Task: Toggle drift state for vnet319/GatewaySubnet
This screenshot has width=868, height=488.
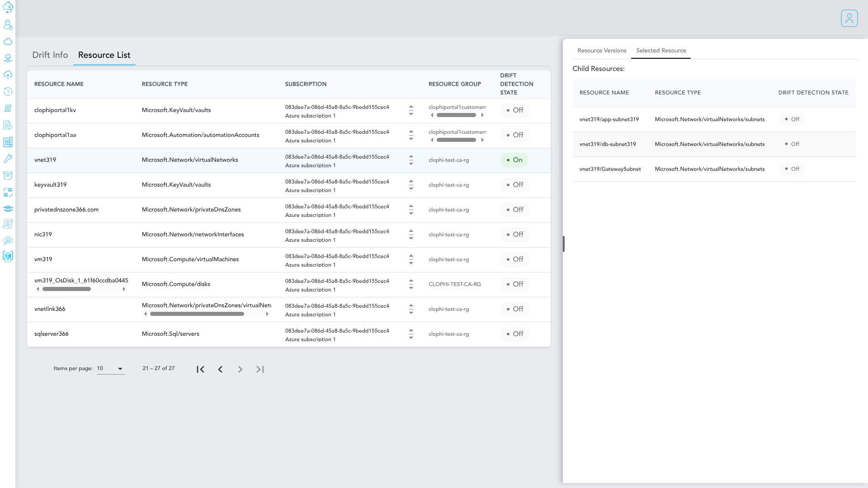Action: coord(792,169)
